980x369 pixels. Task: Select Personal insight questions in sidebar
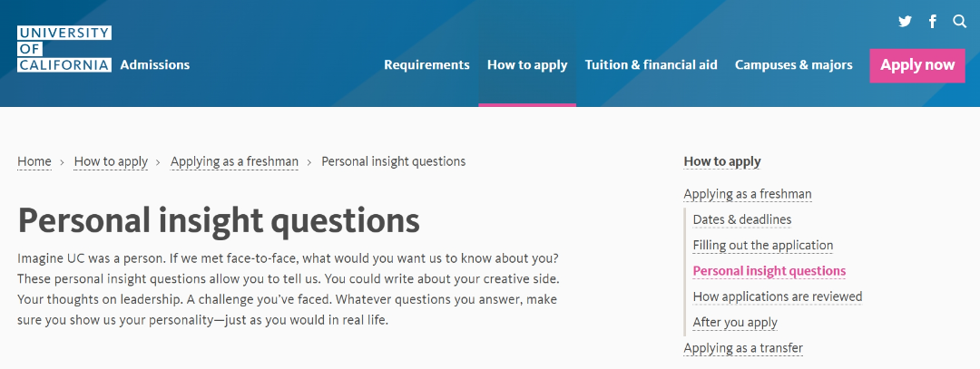point(769,271)
